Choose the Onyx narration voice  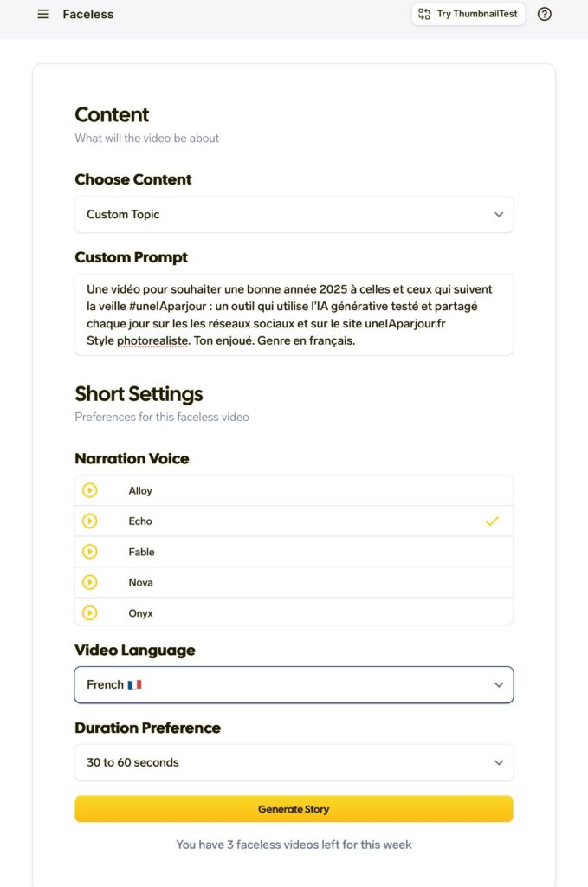point(141,612)
